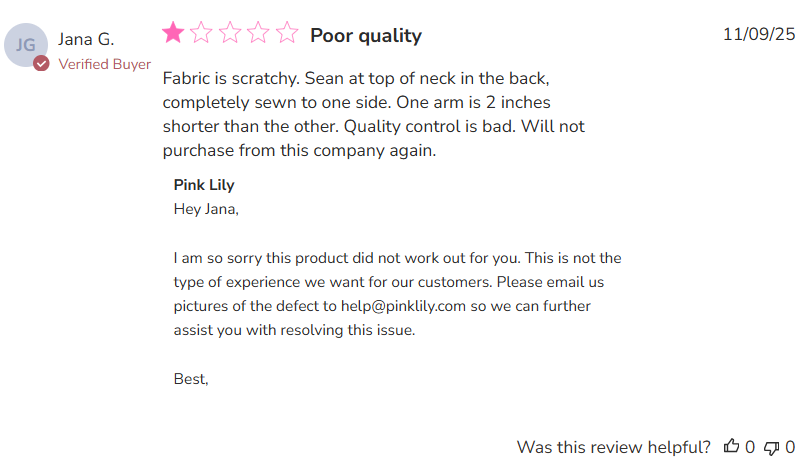The width and height of the screenshot is (811, 462).
Task: Click the fourth rating star
Action: 259,34
